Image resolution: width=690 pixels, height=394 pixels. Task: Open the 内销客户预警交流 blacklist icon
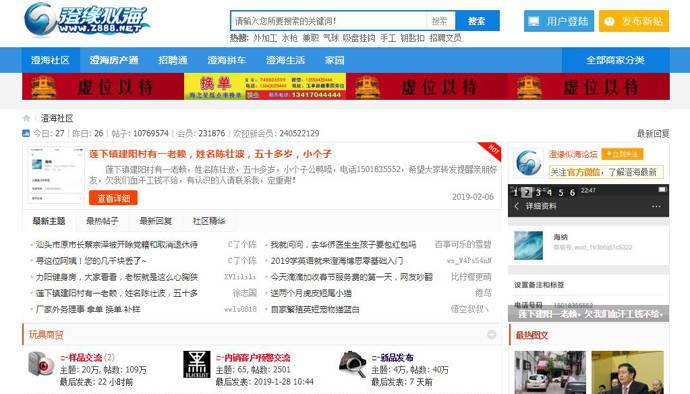[197, 364]
